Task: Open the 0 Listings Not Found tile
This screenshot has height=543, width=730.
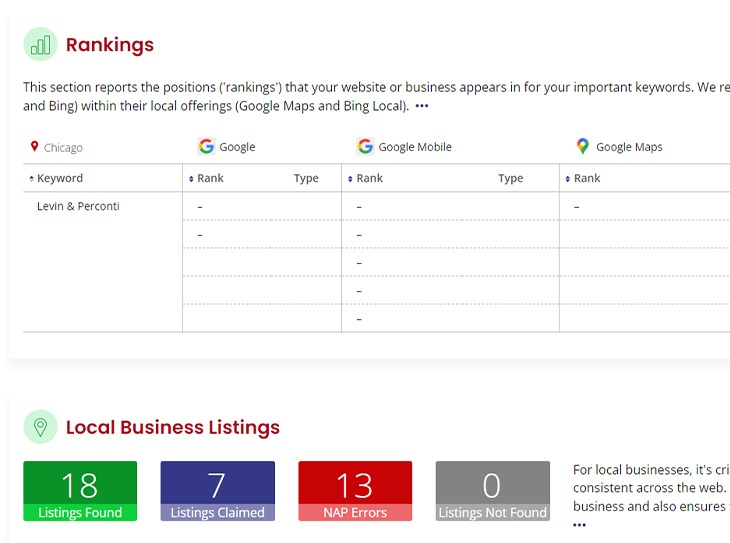Action: [492, 490]
